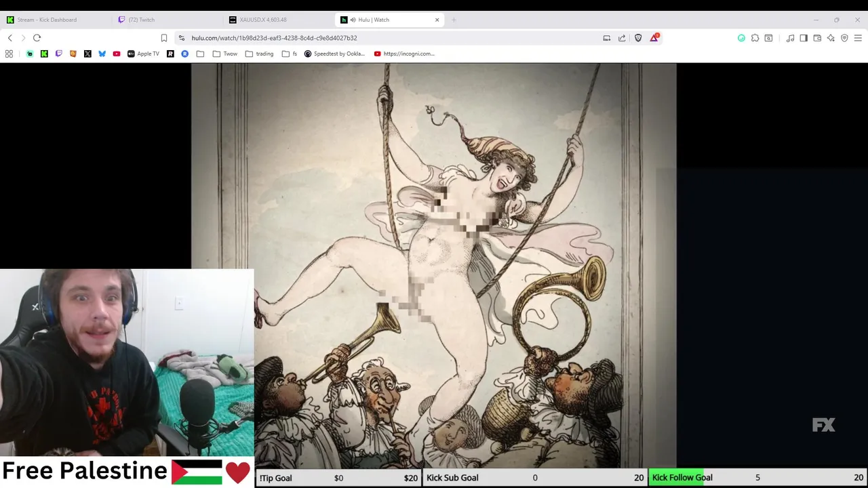Click the !Tip Goal bar
868x488 pixels.
point(338,478)
